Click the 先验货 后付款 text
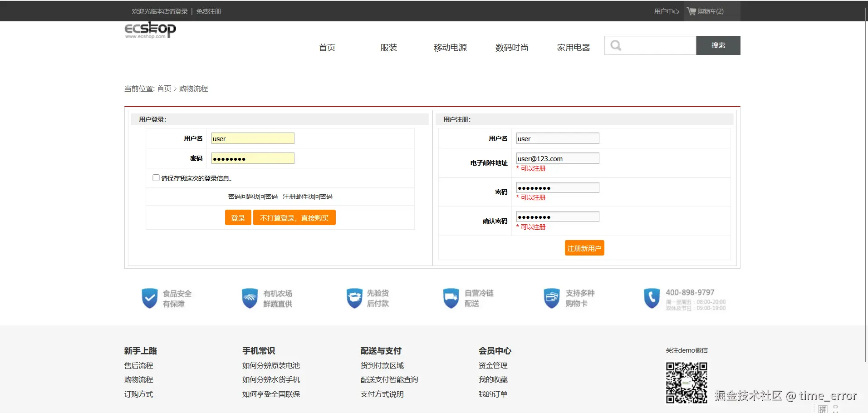868x413 pixels. click(378, 298)
